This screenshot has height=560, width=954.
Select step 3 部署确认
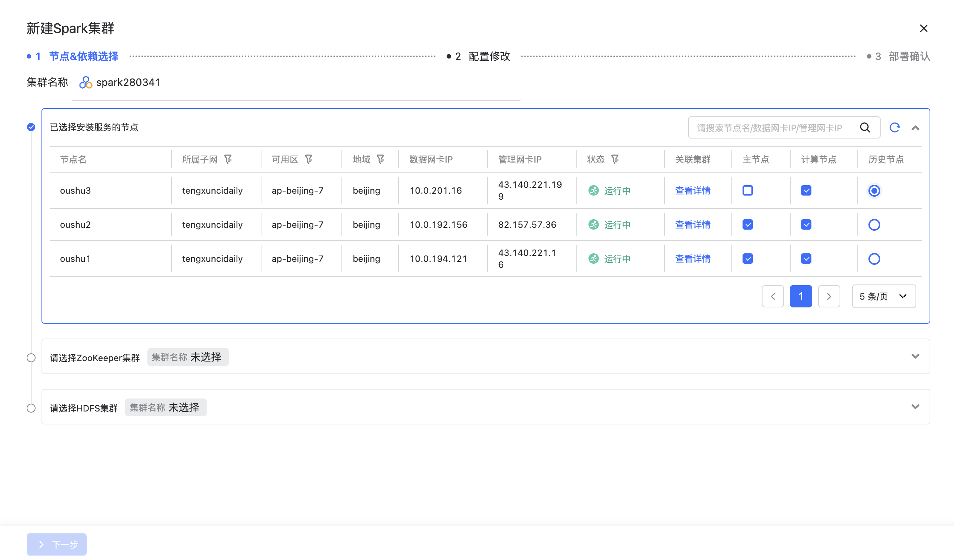tap(898, 56)
